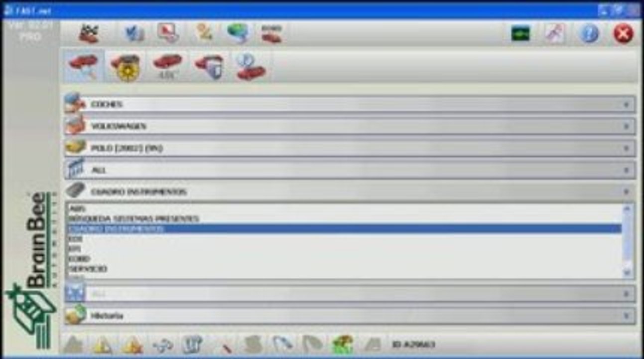
Task: Click the red monitor toolbar icon
Action: click(x=167, y=33)
